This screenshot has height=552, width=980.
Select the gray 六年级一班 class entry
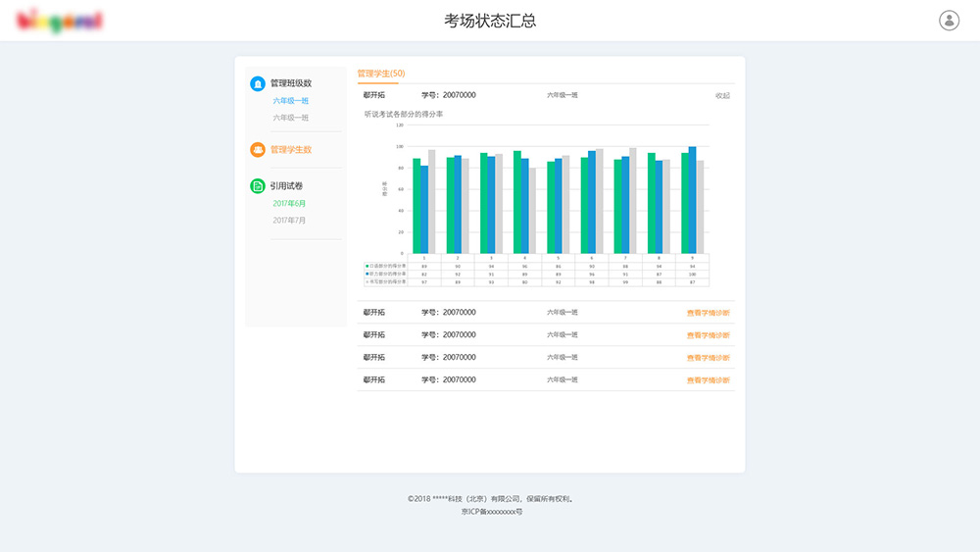[x=291, y=118]
